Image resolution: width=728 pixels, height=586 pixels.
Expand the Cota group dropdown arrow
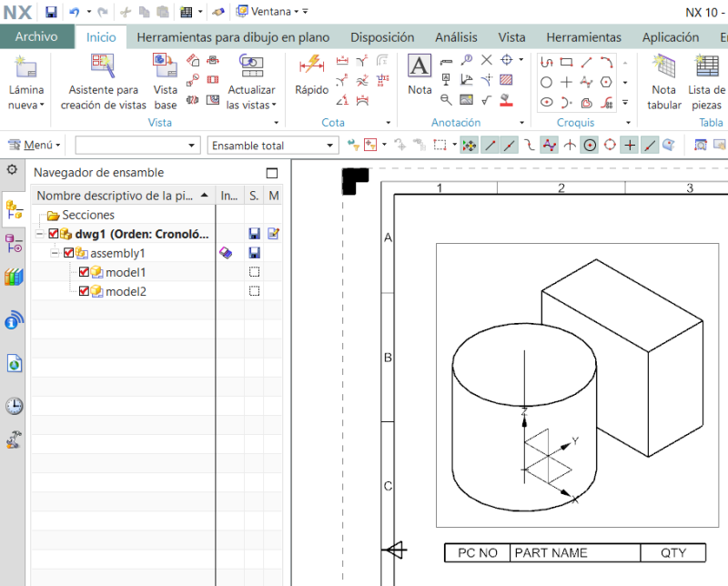click(x=389, y=123)
